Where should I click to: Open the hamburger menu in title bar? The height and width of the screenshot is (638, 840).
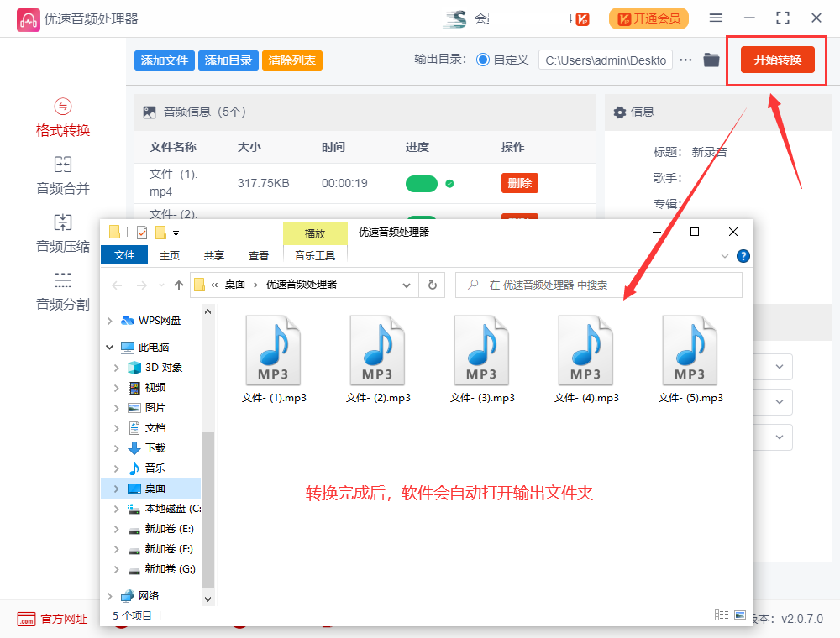(716, 18)
